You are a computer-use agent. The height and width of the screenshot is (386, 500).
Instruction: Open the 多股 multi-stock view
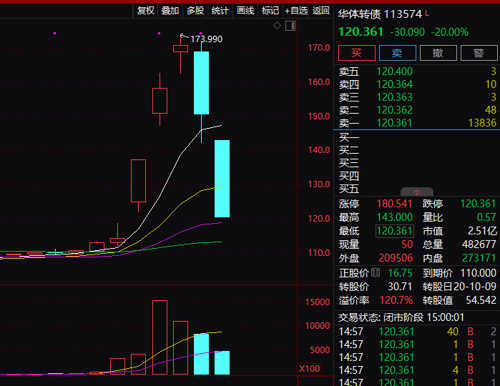pos(195,11)
